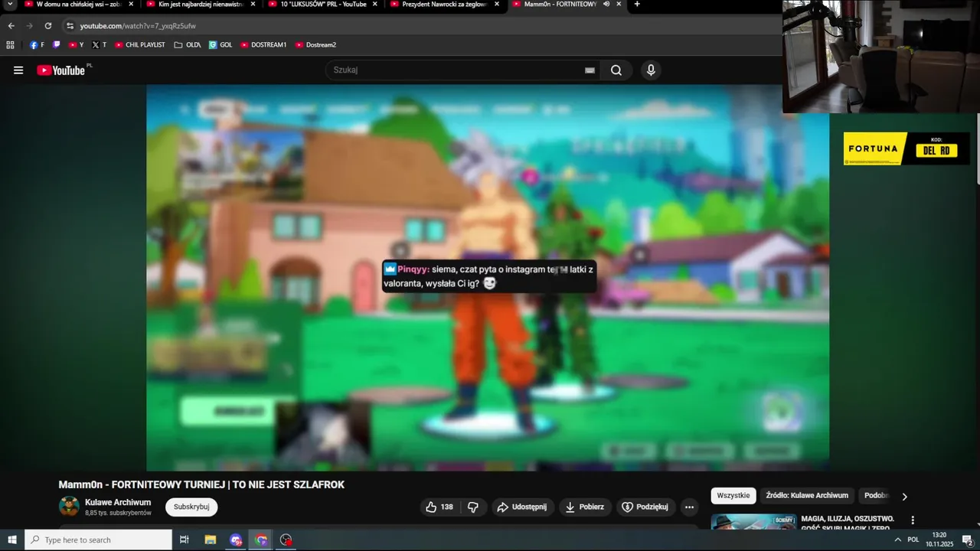Click the Udostępnij share button

click(x=521, y=507)
